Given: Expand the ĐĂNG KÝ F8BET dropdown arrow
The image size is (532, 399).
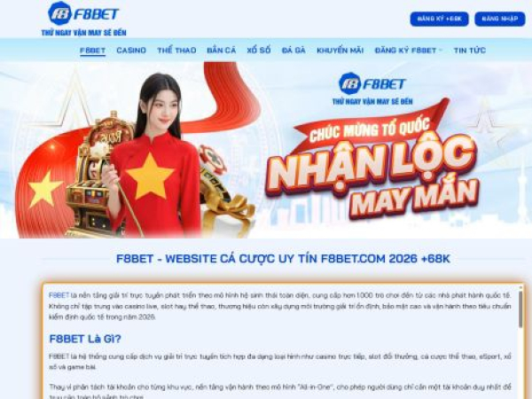Looking at the screenshot, I should [x=441, y=51].
